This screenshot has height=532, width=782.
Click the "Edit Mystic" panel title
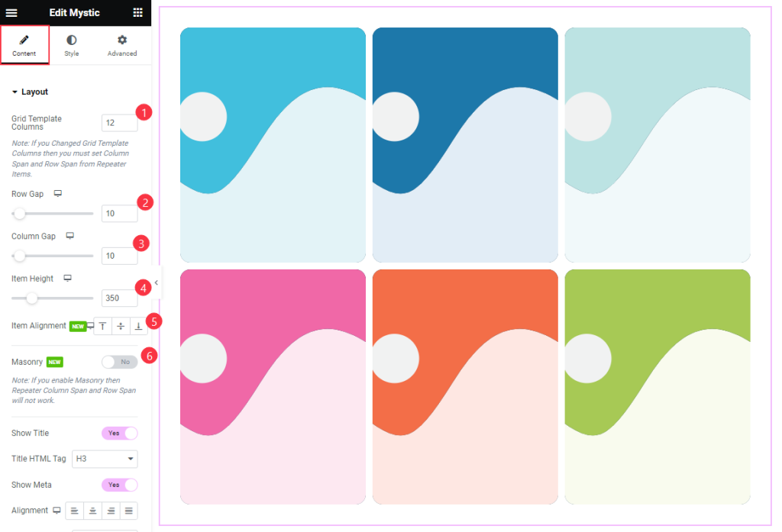(x=74, y=12)
